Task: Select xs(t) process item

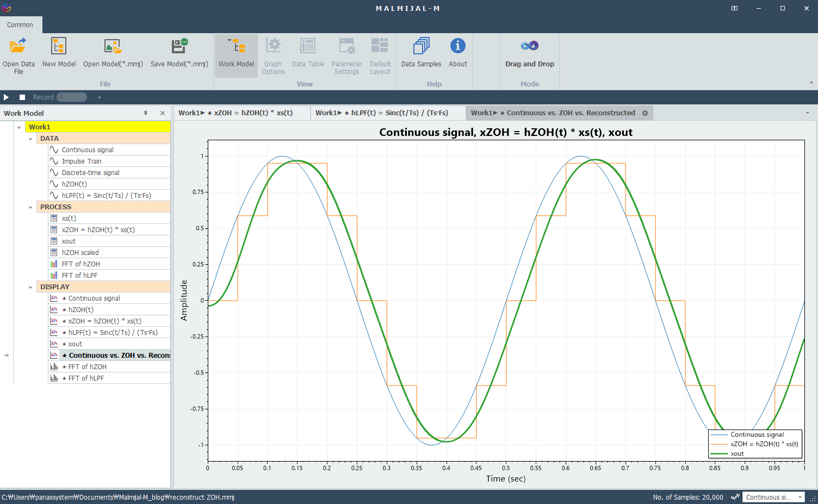Action: pos(109,219)
